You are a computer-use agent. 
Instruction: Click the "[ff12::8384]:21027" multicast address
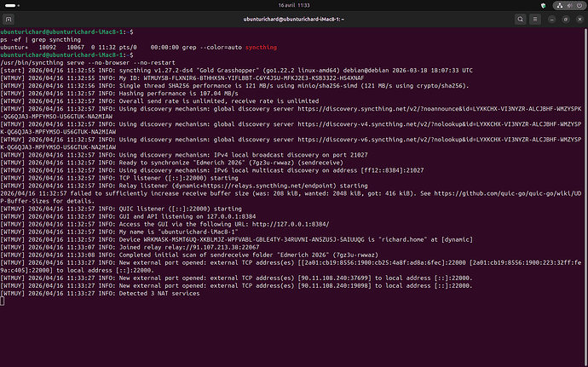pos(392,170)
